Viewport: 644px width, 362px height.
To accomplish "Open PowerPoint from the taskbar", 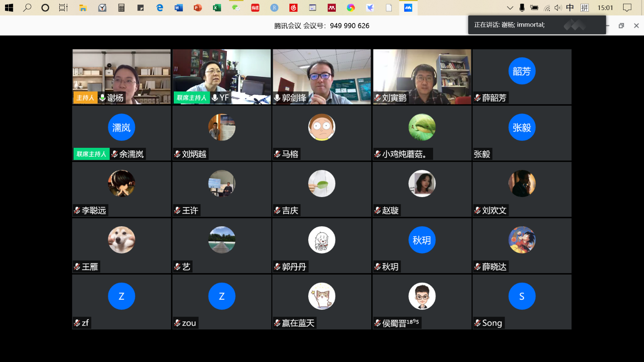I will pyautogui.click(x=198, y=8).
